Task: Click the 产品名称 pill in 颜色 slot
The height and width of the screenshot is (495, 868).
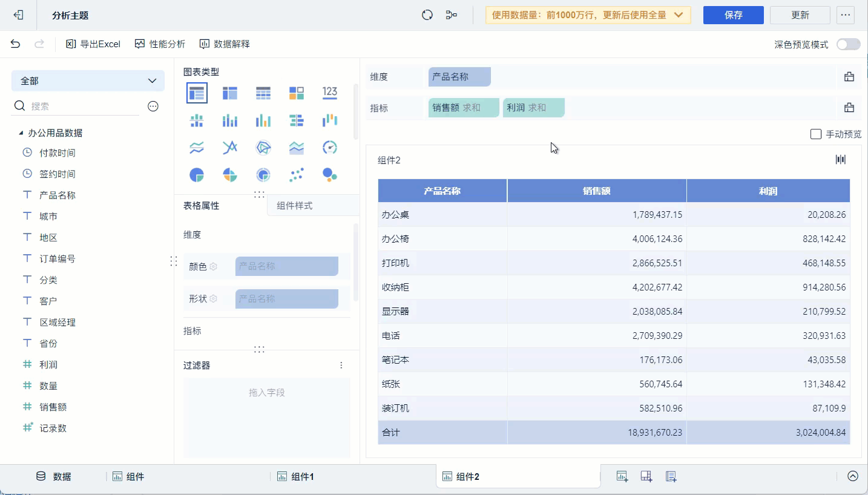Action: coord(287,266)
